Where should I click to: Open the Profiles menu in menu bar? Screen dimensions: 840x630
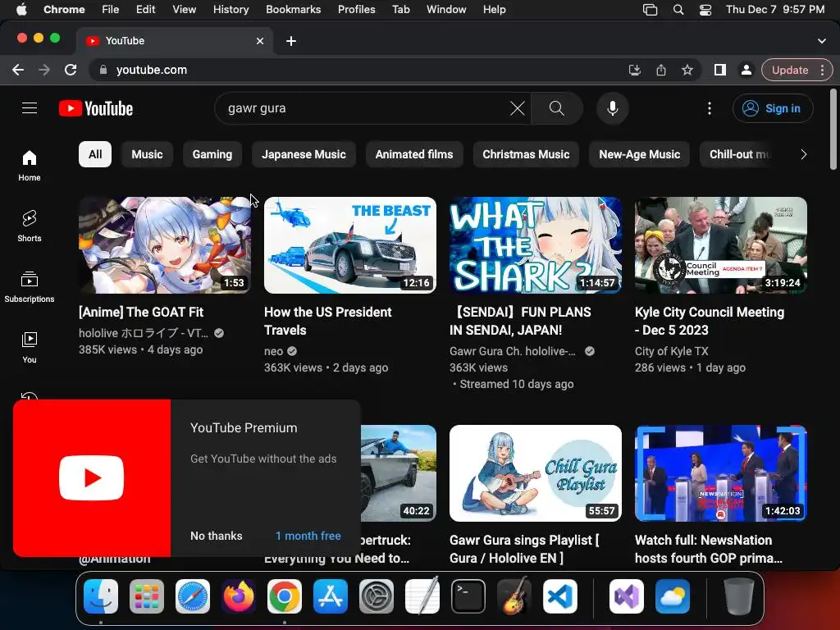coord(356,9)
